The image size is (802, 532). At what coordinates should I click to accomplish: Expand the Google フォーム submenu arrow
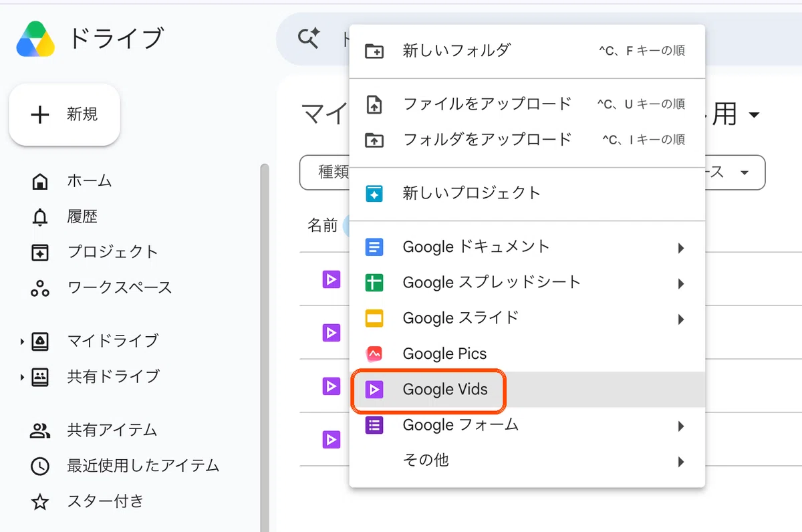[x=681, y=426]
